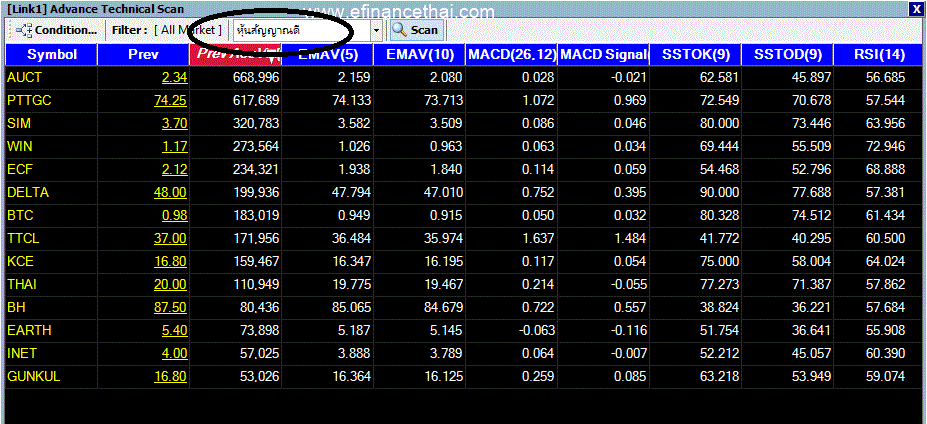The height and width of the screenshot is (424, 927).
Task: Click the ECF prev price 2.12
Action: click(x=174, y=170)
